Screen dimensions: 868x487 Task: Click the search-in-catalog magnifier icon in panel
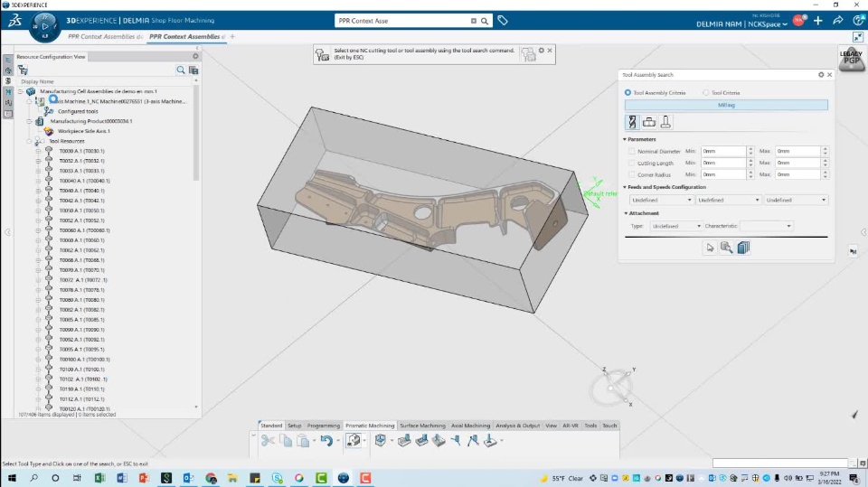[726, 248]
